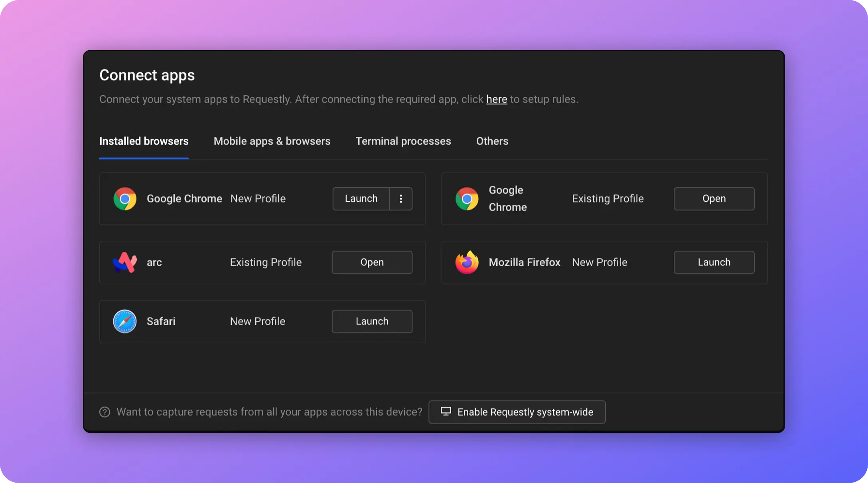Open the Terminal processes tab
This screenshot has width=868, height=483.
click(x=403, y=141)
